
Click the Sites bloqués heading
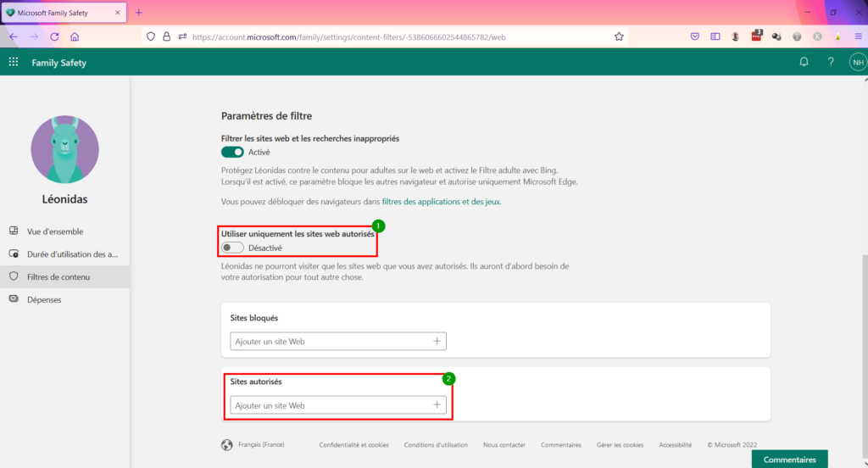point(254,318)
